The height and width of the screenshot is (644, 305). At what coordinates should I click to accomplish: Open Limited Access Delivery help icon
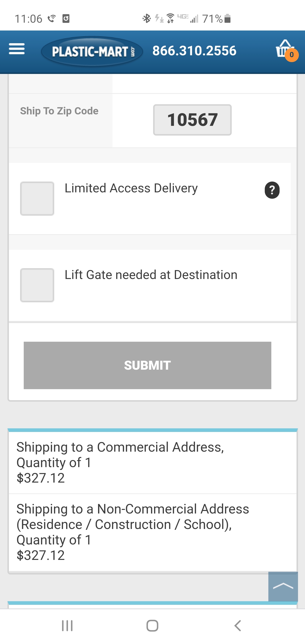272,190
